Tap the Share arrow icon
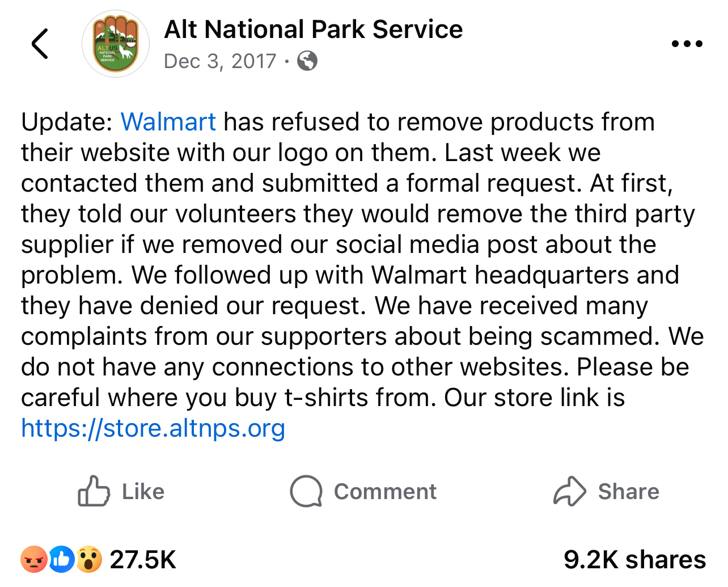 point(569,491)
